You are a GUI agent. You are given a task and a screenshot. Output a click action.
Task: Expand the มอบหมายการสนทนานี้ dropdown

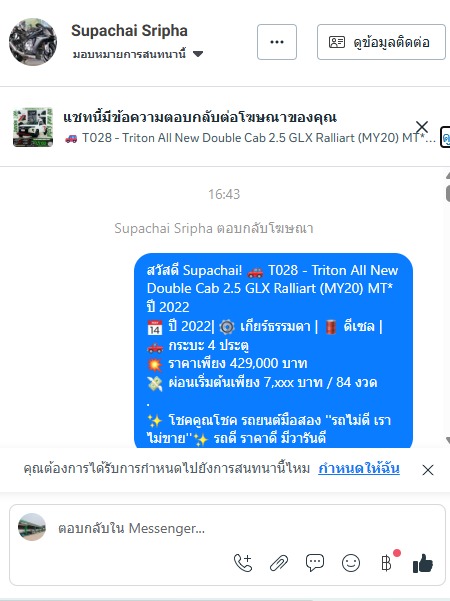pyautogui.click(x=138, y=54)
